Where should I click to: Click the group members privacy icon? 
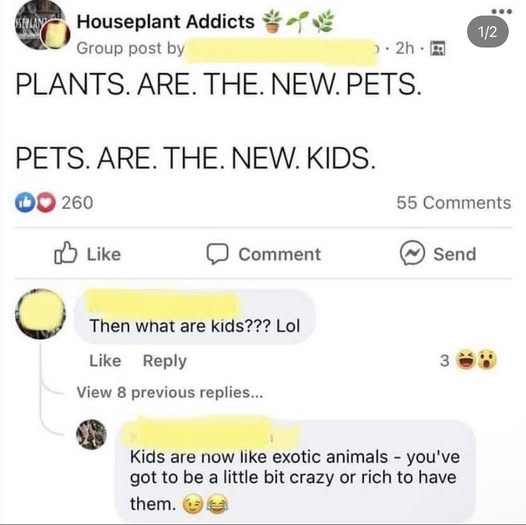pos(438,48)
